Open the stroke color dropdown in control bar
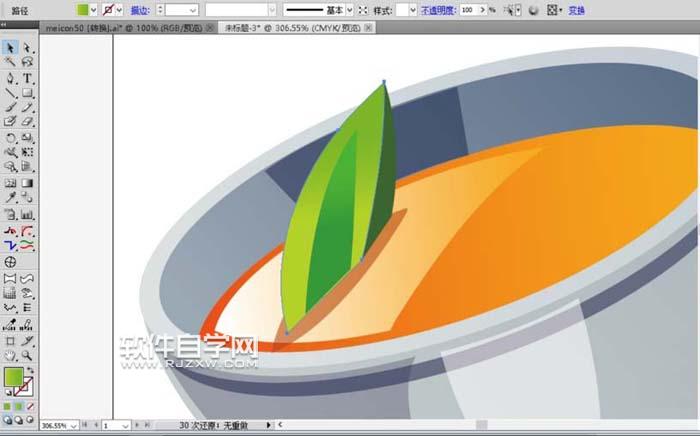 pos(119,10)
